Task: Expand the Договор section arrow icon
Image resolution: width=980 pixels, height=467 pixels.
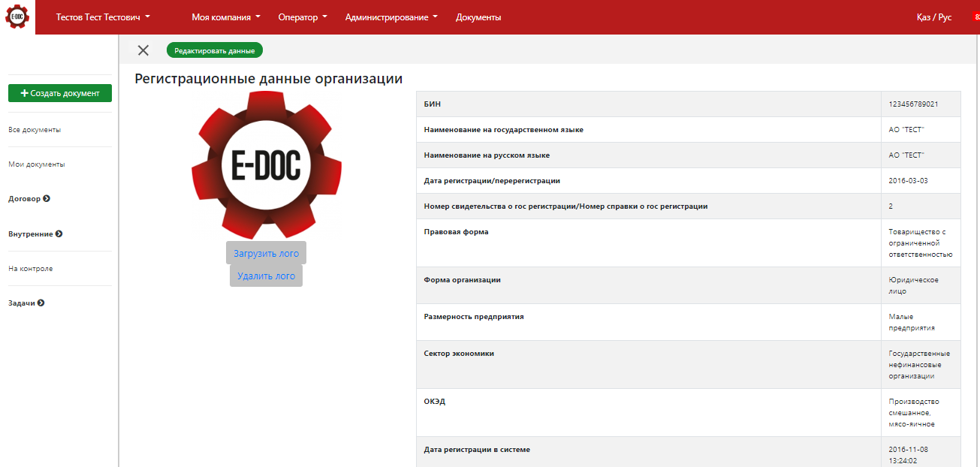Action: pos(47,199)
